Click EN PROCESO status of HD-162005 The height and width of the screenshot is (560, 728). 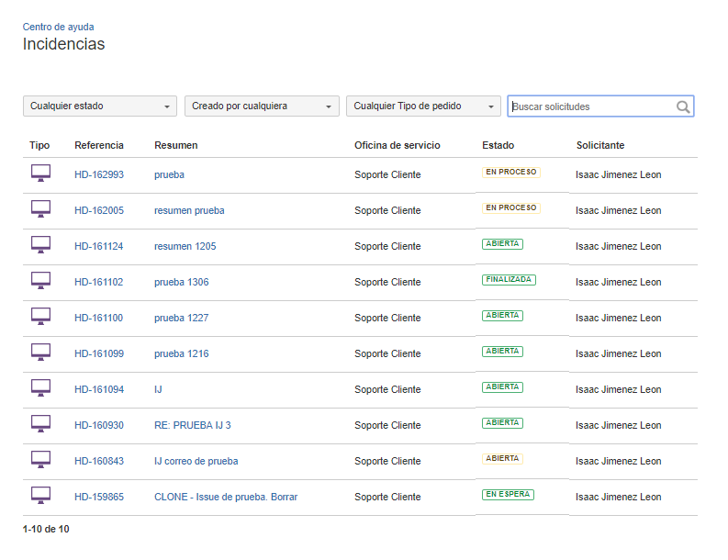[510, 207]
